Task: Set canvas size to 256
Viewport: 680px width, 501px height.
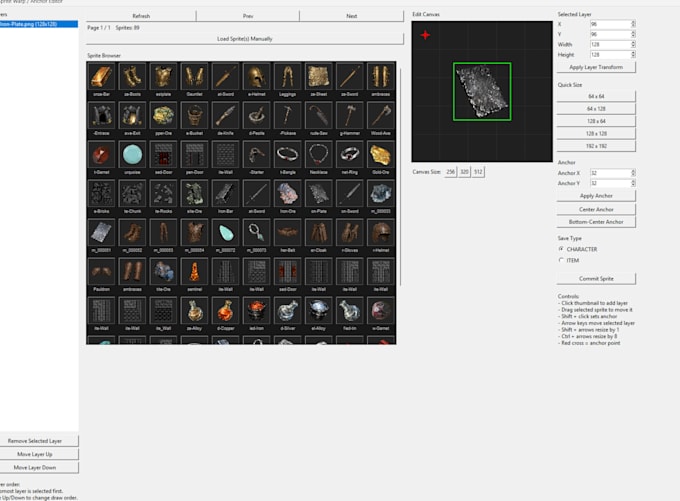Action: [451, 172]
